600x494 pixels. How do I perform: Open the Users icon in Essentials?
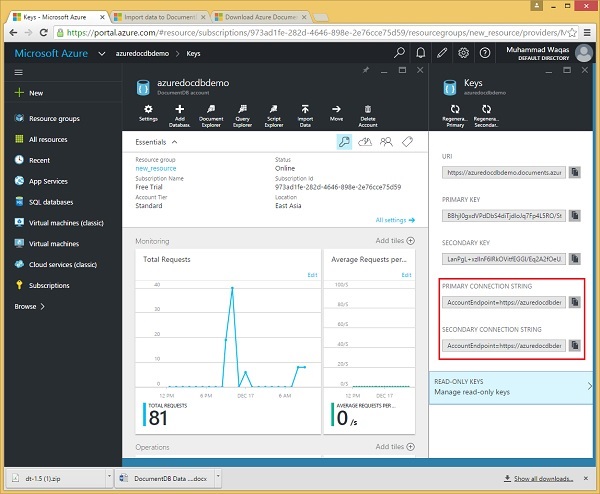tap(386, 142)
